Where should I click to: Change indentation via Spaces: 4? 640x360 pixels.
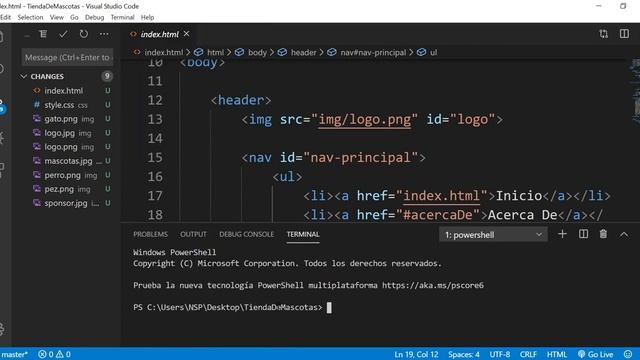pos(464,354)
